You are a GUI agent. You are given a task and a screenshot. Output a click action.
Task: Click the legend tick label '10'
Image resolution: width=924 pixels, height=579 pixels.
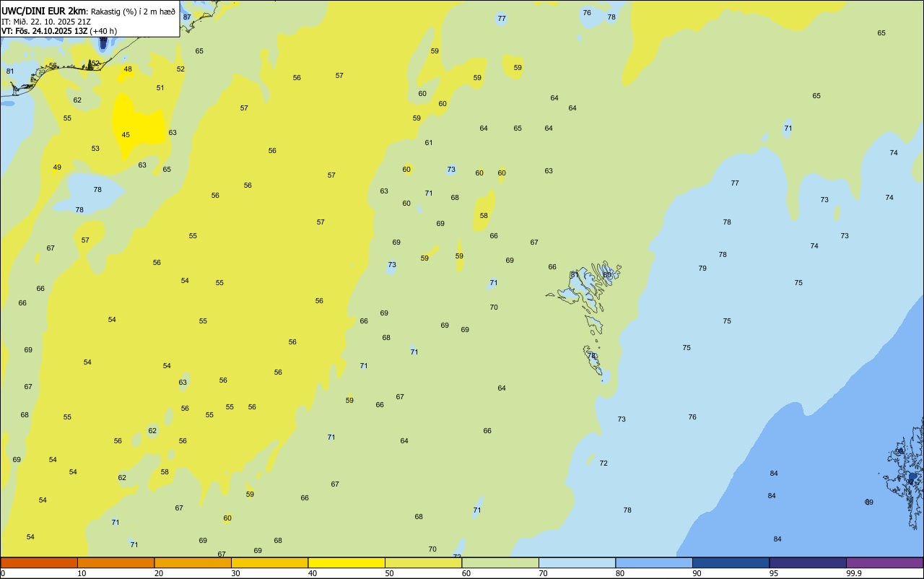coord(82,573)
